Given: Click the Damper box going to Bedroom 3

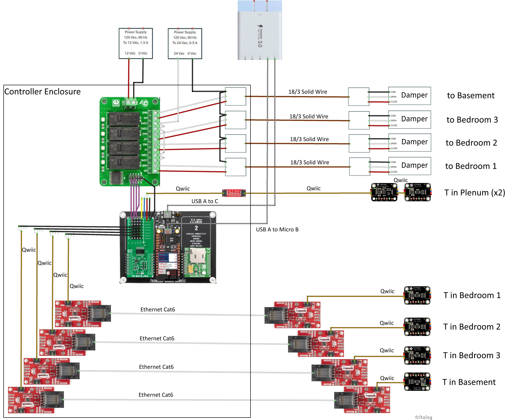Looking at the screenshot, I should (x=409, y=120).
